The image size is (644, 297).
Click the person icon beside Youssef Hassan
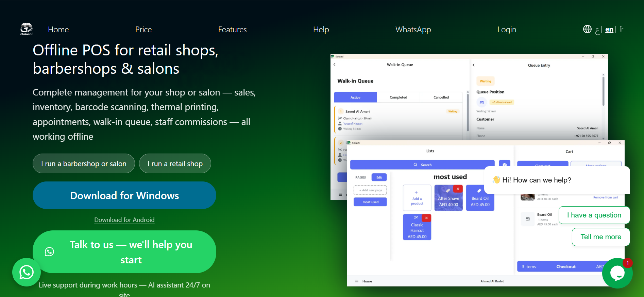point(340,124)
